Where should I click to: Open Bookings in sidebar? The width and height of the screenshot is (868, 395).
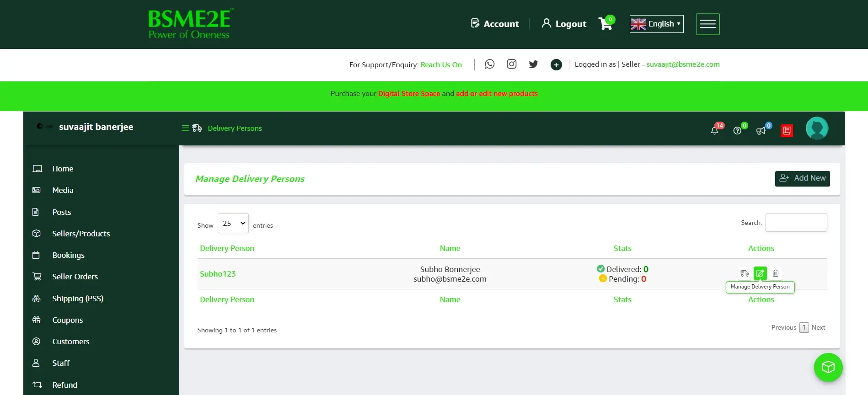pyautogui.click(x=68, y=255)
